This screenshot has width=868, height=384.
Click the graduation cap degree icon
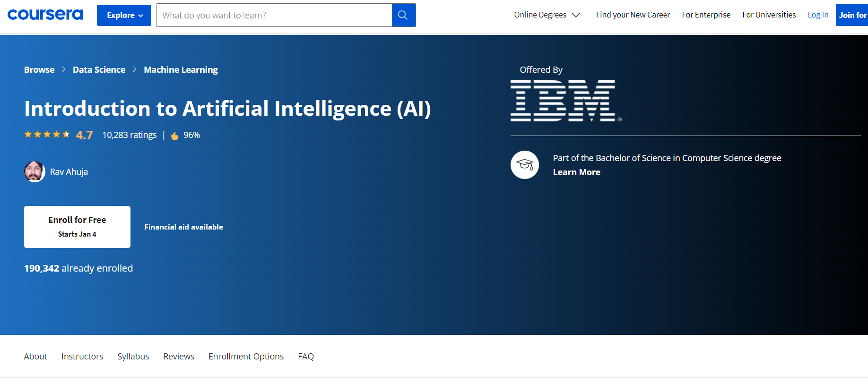(524, 165)
